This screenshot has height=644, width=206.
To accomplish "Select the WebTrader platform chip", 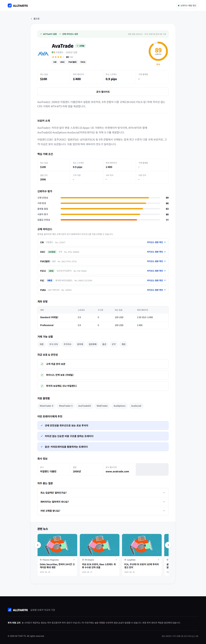I will coord(102,406).
